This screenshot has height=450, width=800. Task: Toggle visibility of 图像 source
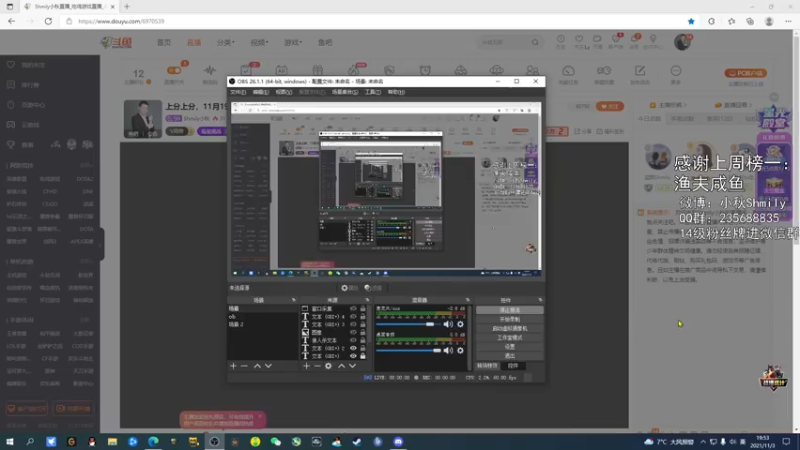[x=353, y=332]
